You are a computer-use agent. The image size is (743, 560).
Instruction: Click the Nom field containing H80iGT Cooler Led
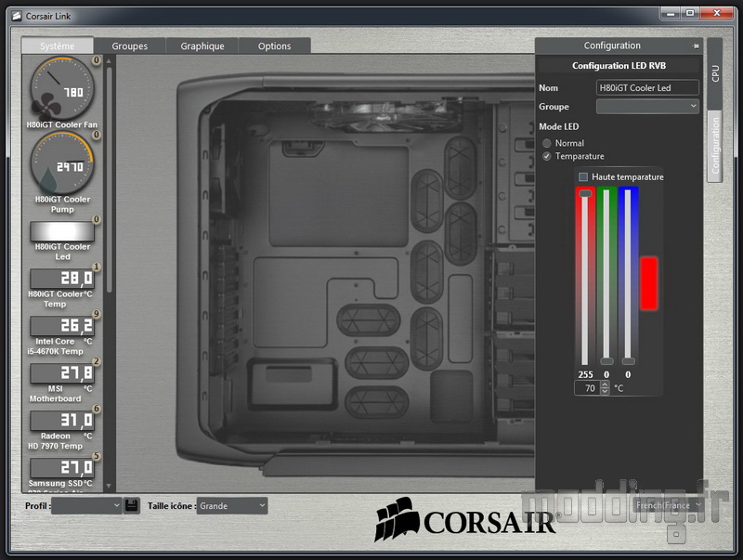coord(647,87)
